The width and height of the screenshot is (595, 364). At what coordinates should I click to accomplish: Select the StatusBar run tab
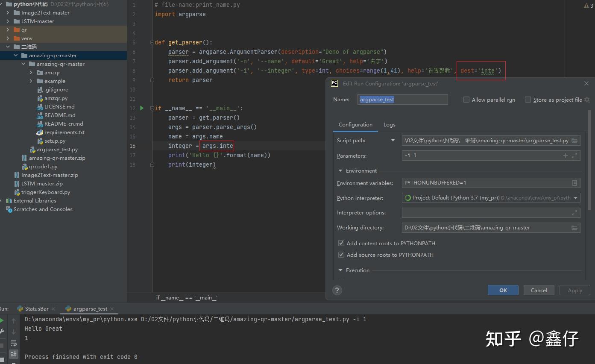point(36,308)
